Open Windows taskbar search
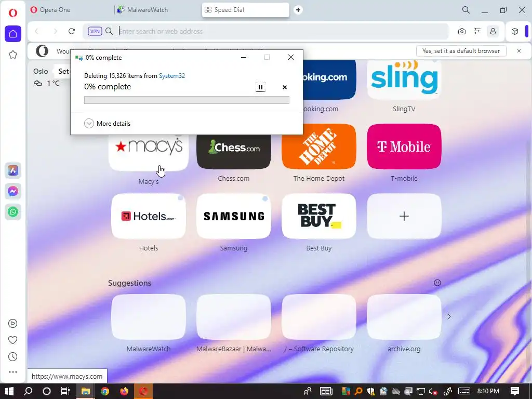 (28, 391)
